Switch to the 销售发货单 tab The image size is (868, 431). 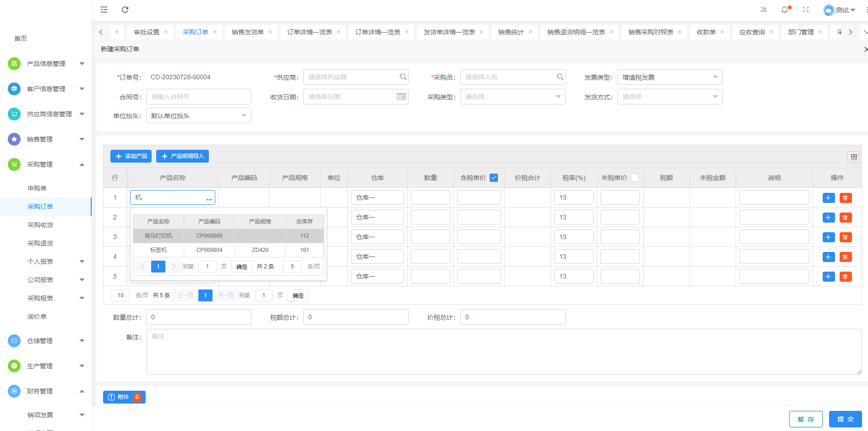[x=247, y=32]
